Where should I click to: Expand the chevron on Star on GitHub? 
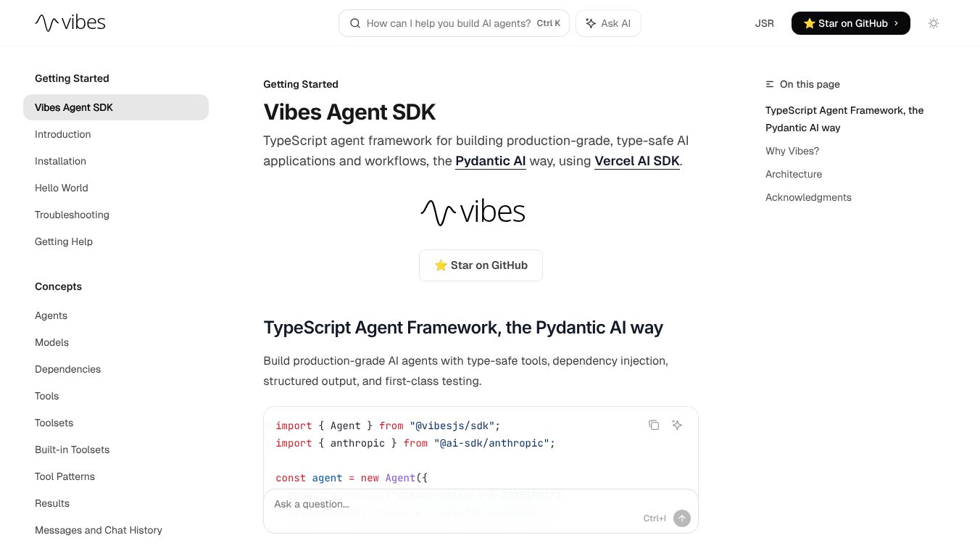(x=897, y=23)
